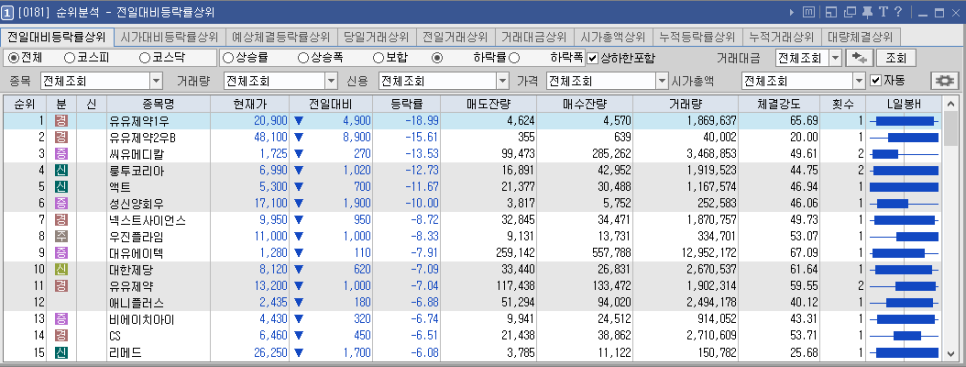This screenshot has height=367, width=966.
Task: Click the 증 badge in 성신양회우 row
Action: [61, 203]
